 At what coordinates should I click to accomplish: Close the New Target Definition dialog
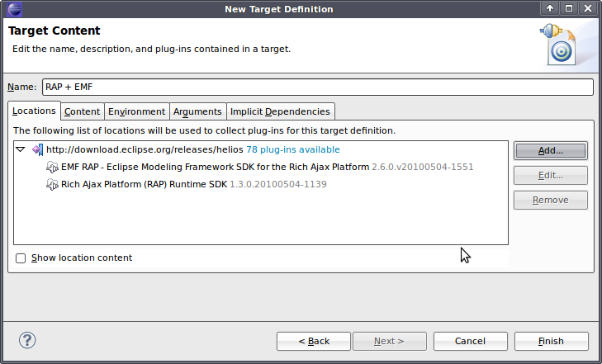point(588,8)
